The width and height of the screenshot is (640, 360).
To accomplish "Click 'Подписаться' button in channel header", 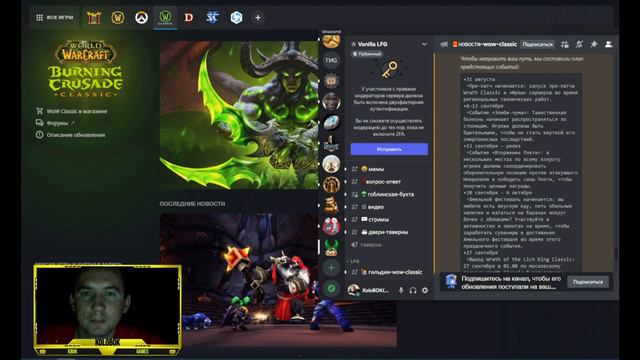I will [x=538, y=44].
